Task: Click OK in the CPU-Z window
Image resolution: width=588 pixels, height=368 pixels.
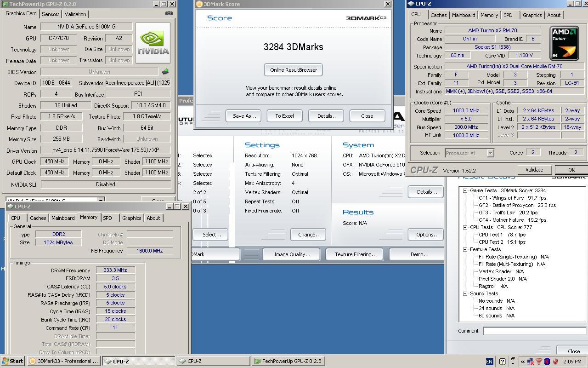Action: tap(571, 170)
